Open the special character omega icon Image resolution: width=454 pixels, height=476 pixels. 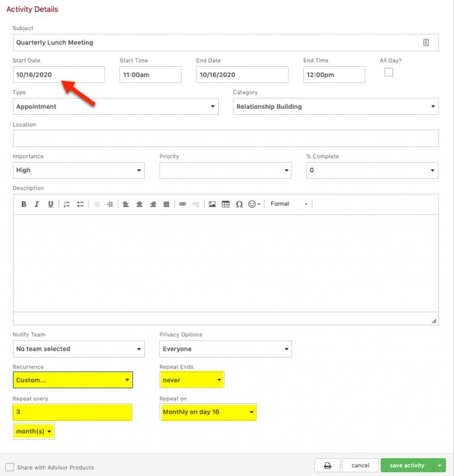(x=240, y=204)
